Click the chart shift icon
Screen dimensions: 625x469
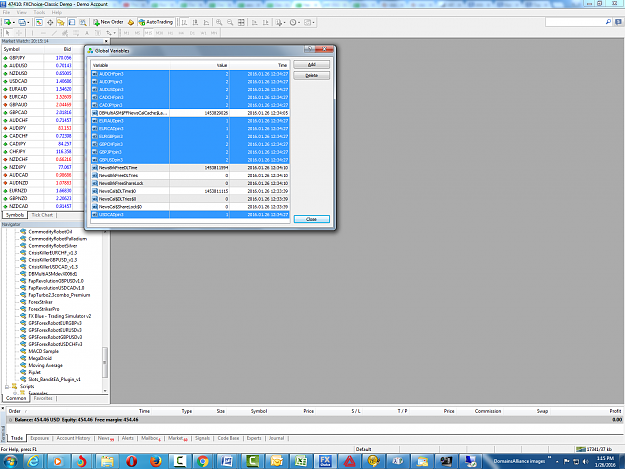(x=265, y=22)
